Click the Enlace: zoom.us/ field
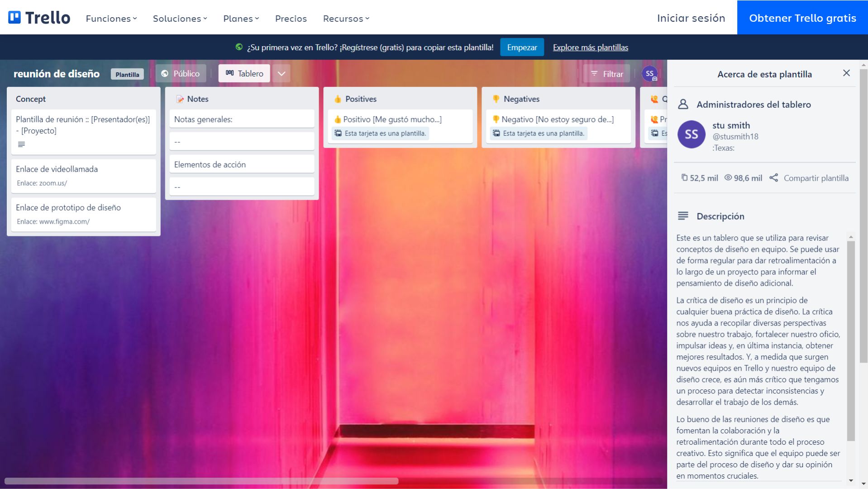The image size is (868, 489). pos(42,183)
